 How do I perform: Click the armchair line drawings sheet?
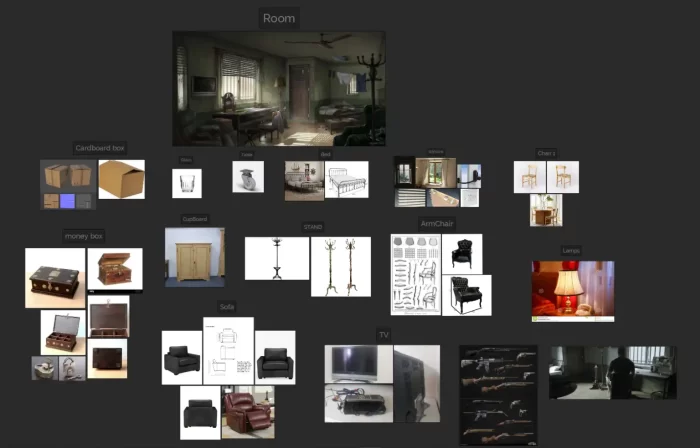click(413, 275)
